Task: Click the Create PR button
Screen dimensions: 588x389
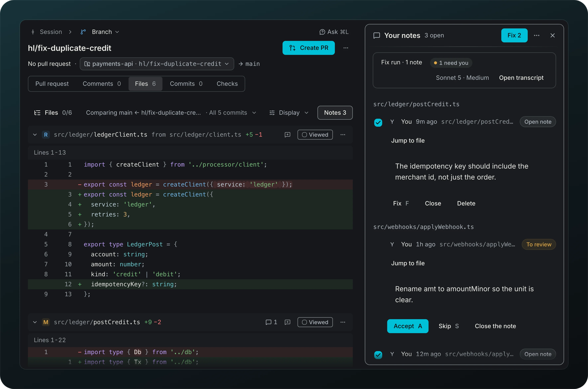Action: [309, 48]
